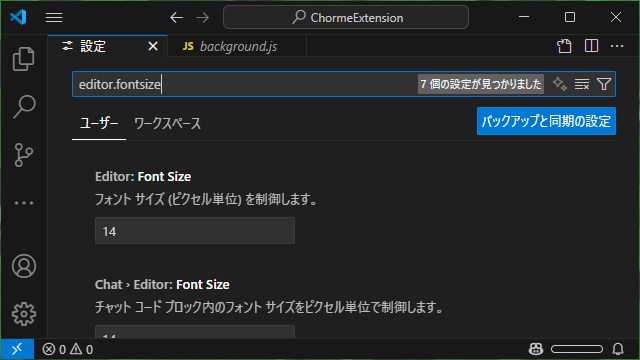Open editor more actions ellipsis menu

[617, 46]
